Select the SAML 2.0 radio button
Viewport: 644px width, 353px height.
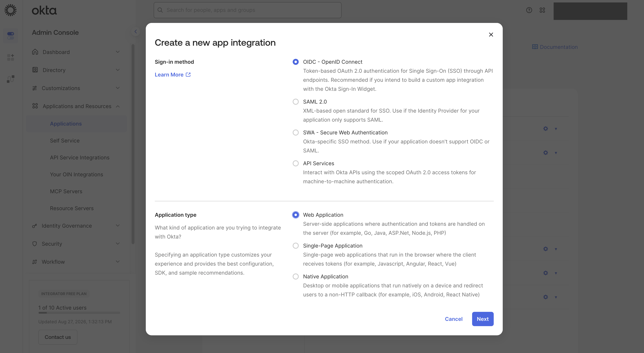coord(296,102)
